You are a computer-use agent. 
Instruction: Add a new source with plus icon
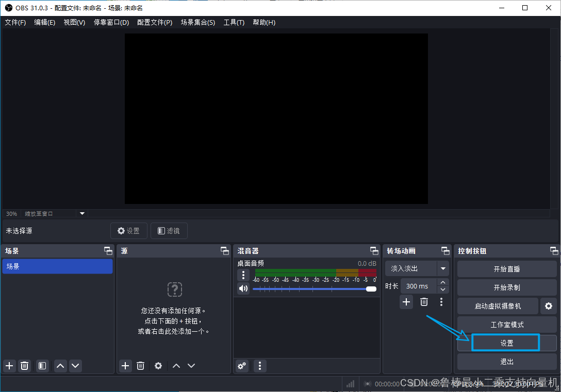coord(126,366)
